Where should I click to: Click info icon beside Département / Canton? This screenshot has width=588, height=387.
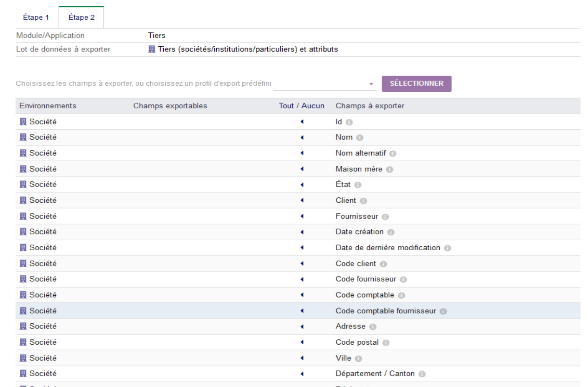422,374
